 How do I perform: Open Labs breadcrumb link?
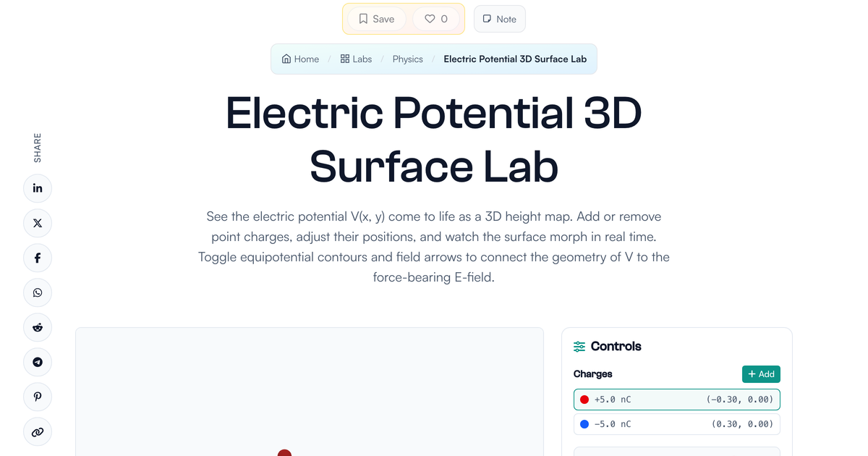(x=356, y=59)
